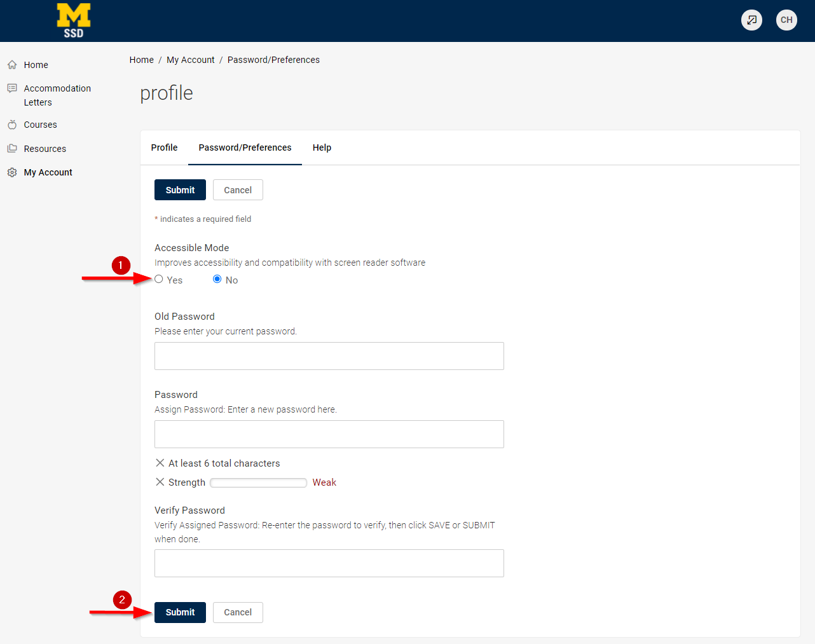Switch to the Profile tab
815x644 pixels.
[x=164, y=147]
